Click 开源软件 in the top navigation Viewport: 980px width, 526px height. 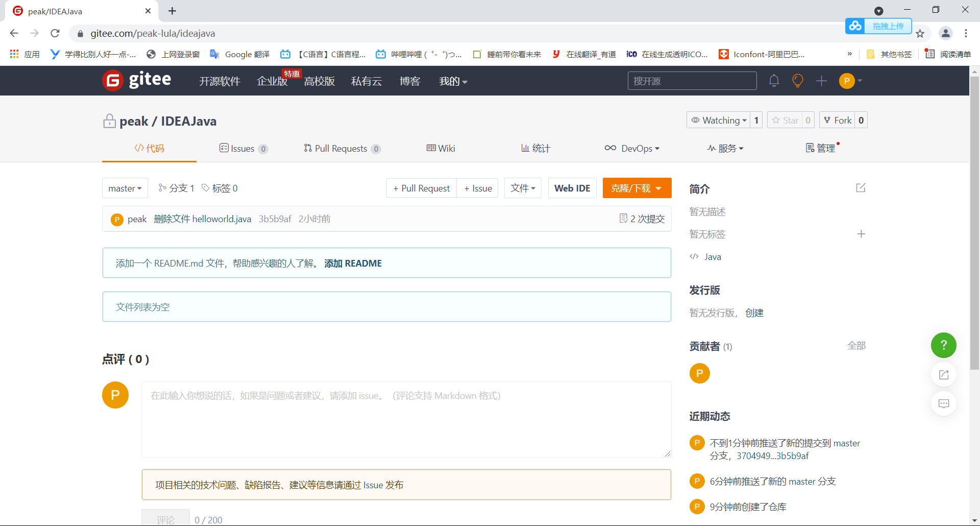coord(219,81)
